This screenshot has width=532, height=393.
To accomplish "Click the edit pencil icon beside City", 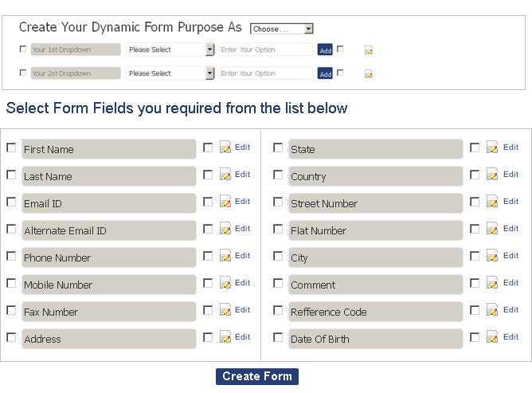I will (x=492, y=256).
